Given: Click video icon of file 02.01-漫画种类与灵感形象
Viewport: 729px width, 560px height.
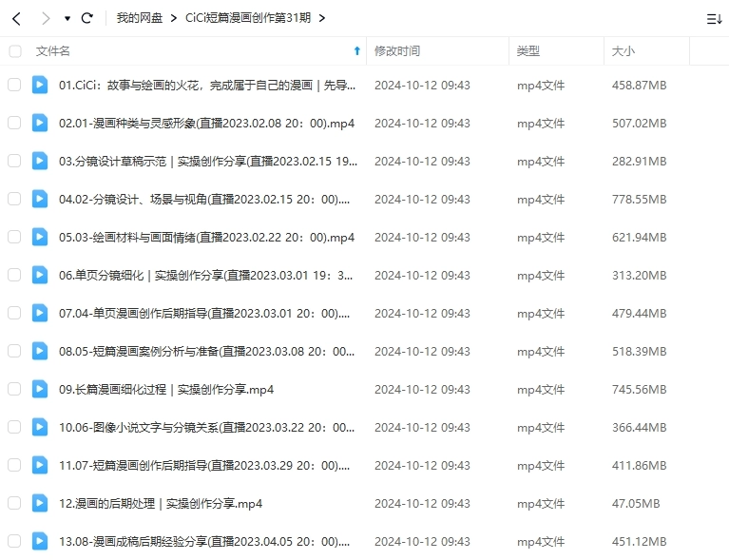Looking at the screenshot, I should [40, 123].
